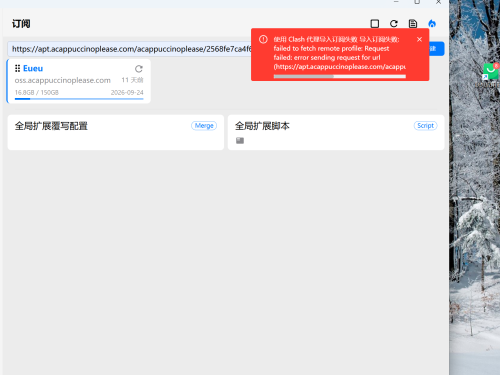Minimize the Clash window
Screen dimensions: 500x375
tap(396, 2)
